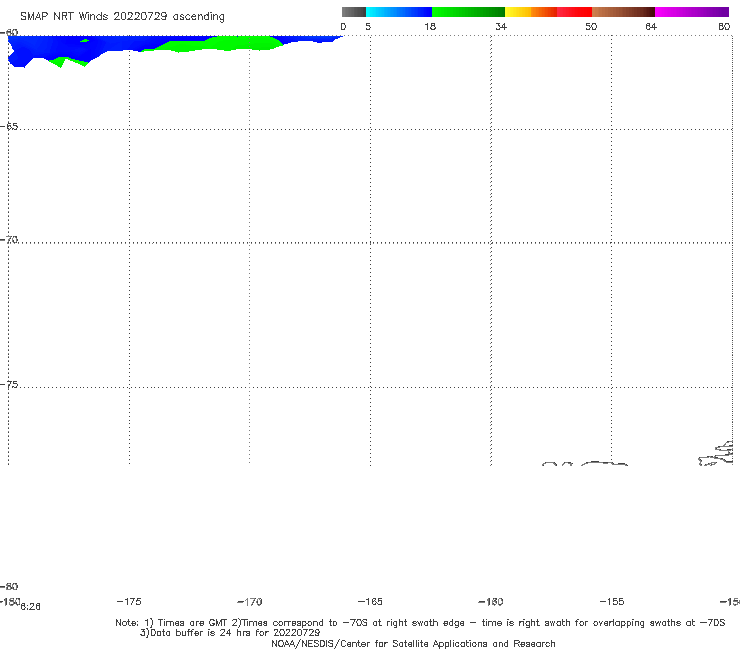Click the longitude label '-155'
The image size is (740, 650).
tap(612, 602)
